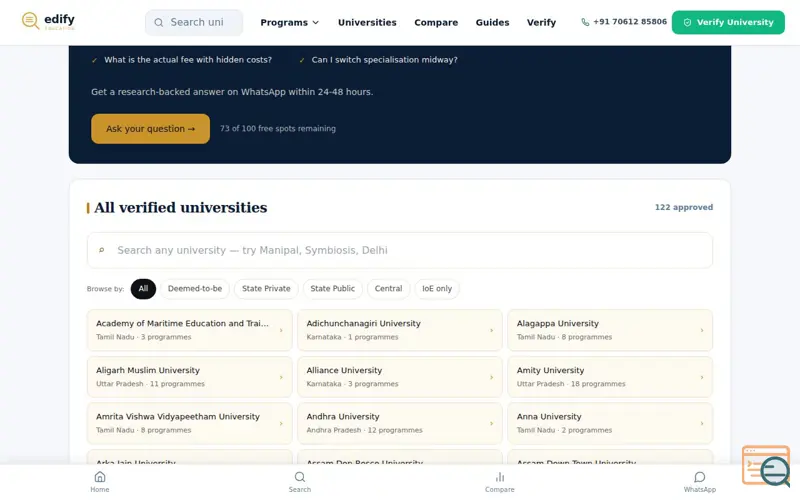This screenshot has width=800, height=500.
Task: Click the shield icon in Verify University
Action: [687, 22]
